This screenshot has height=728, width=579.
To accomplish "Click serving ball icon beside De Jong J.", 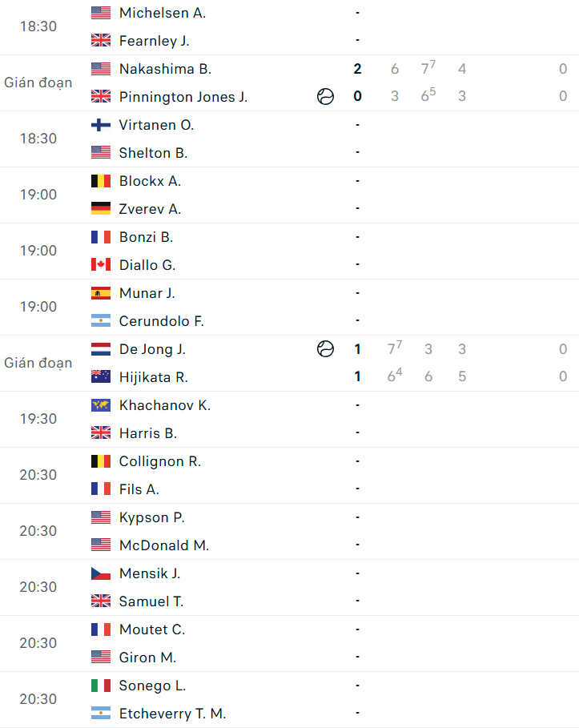I will click(x=325, y=348).
